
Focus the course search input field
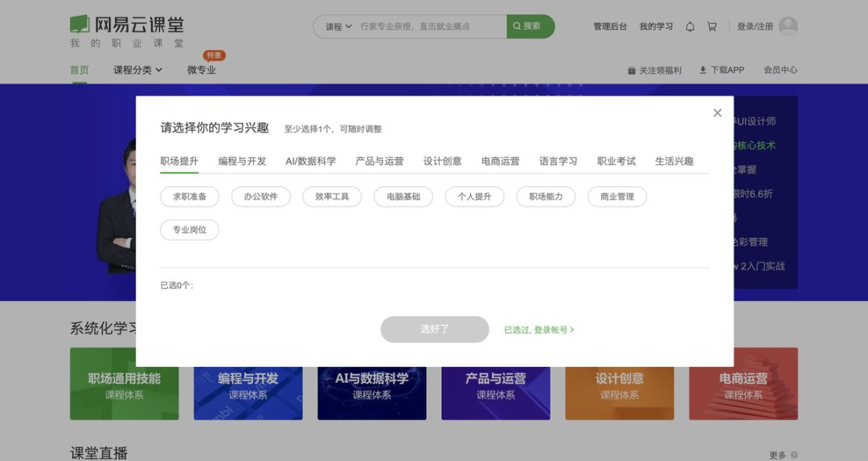pyautogui.click(x=431, y=27)
